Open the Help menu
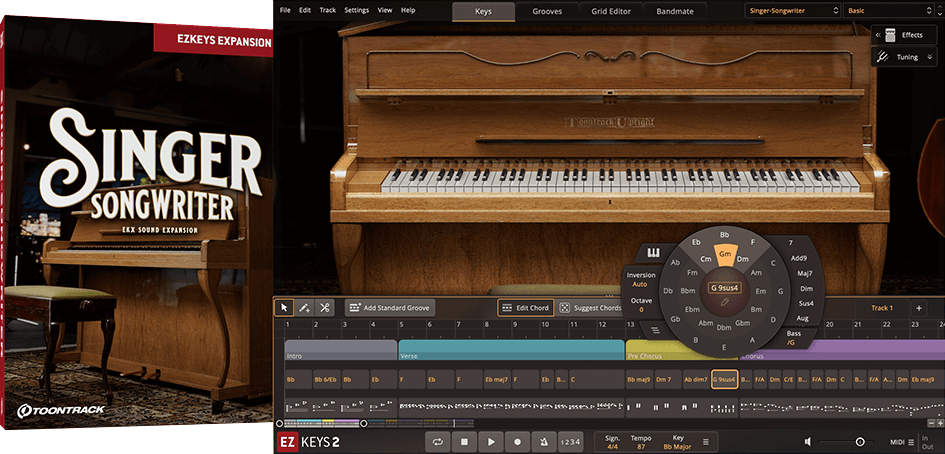The width and height of the screenshot is (945, 454). [408, 10]
